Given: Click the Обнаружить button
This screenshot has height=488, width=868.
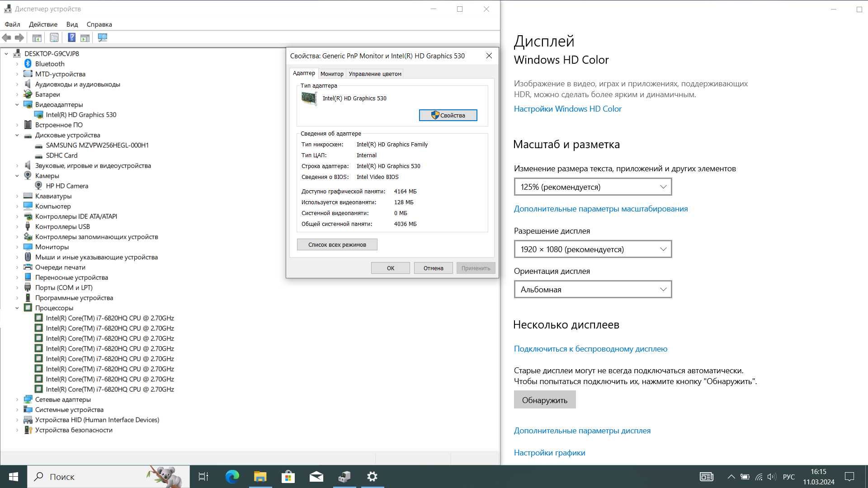Looking at the screenshot, I should (545, 400).
